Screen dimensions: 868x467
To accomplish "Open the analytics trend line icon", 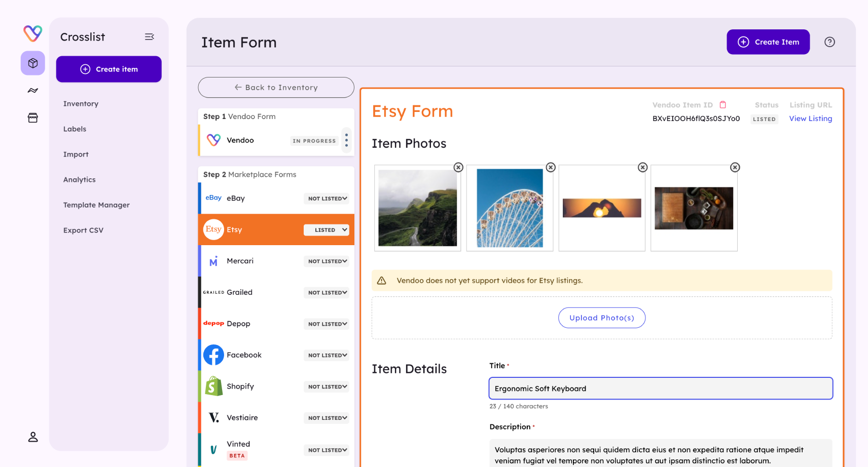I will pos(33,91).
